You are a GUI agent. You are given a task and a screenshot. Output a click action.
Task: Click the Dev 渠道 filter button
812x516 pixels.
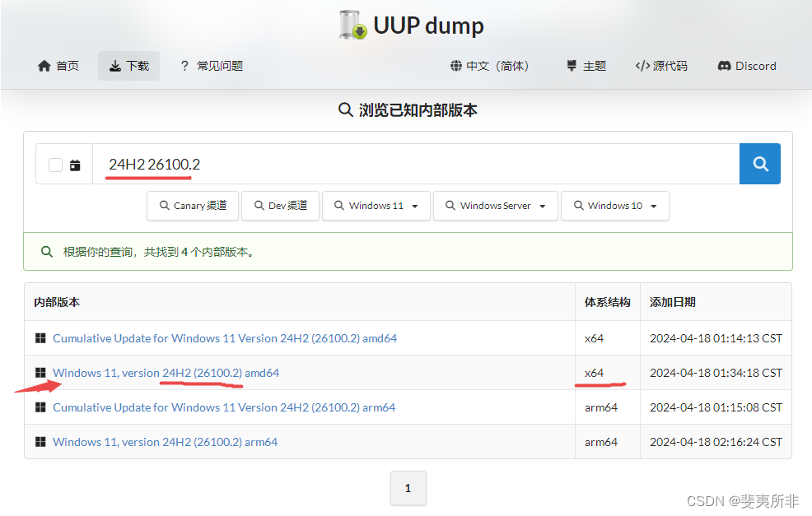coord(280,206)
